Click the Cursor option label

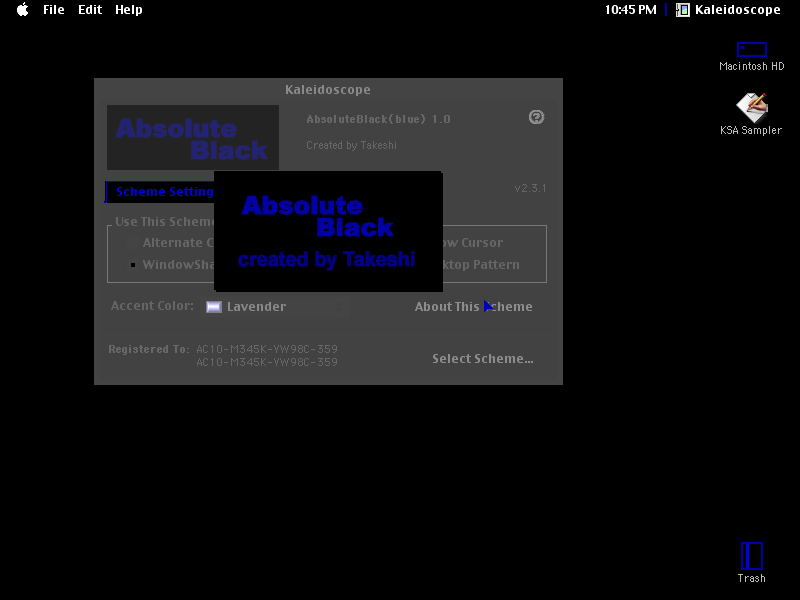click(x=473, y=243)
